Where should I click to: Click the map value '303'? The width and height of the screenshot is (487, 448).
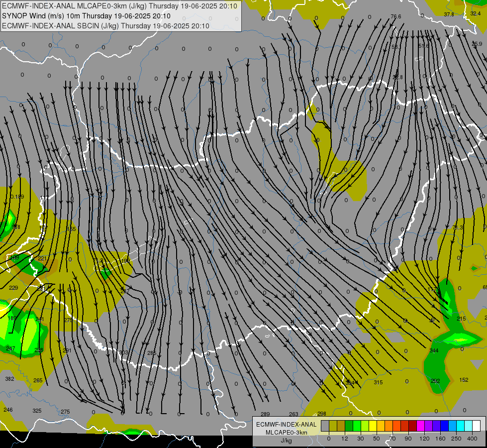point(123,352)
